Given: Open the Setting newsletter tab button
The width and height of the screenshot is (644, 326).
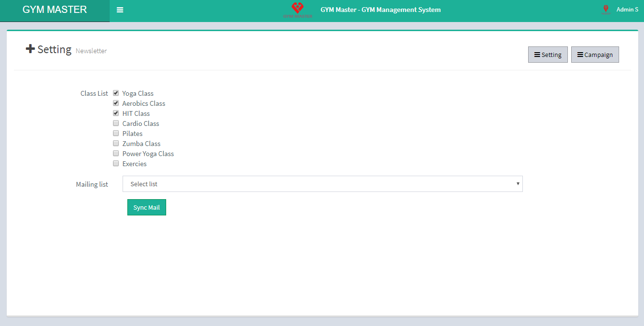Looking at the screenshot, I should click(x=548, y=55).
